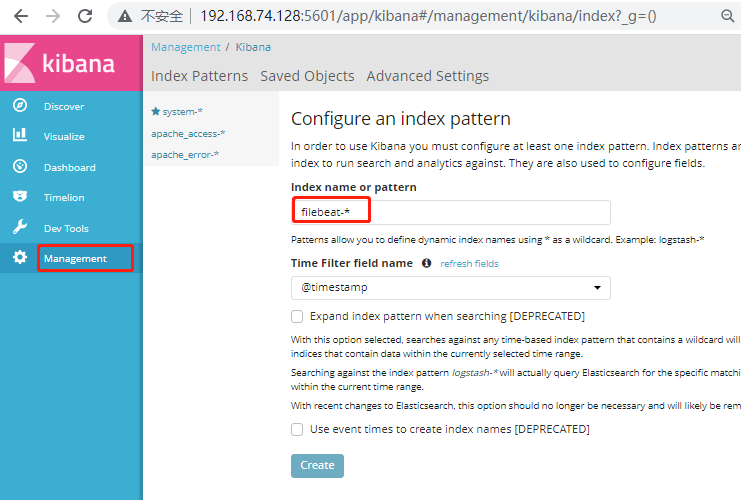Click the Dashboard gauge icon

20,166
